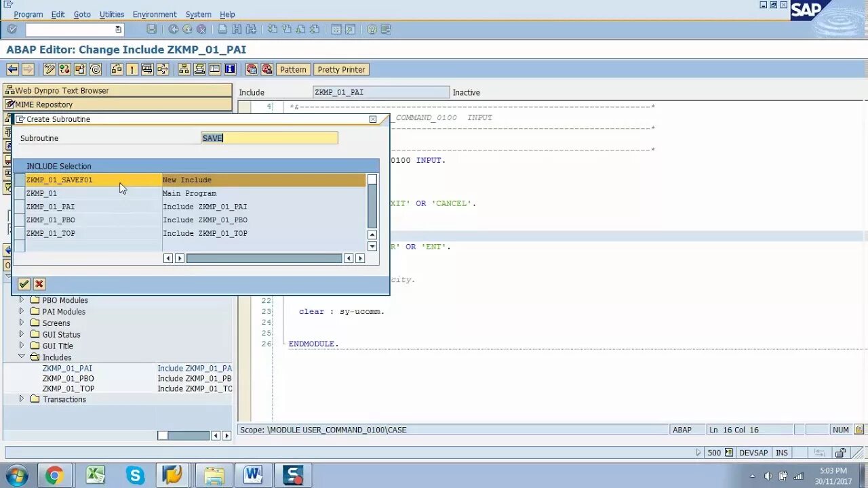Open the Goto menu
The width and height of the screenshot is (868, 488).
point(82,14)
